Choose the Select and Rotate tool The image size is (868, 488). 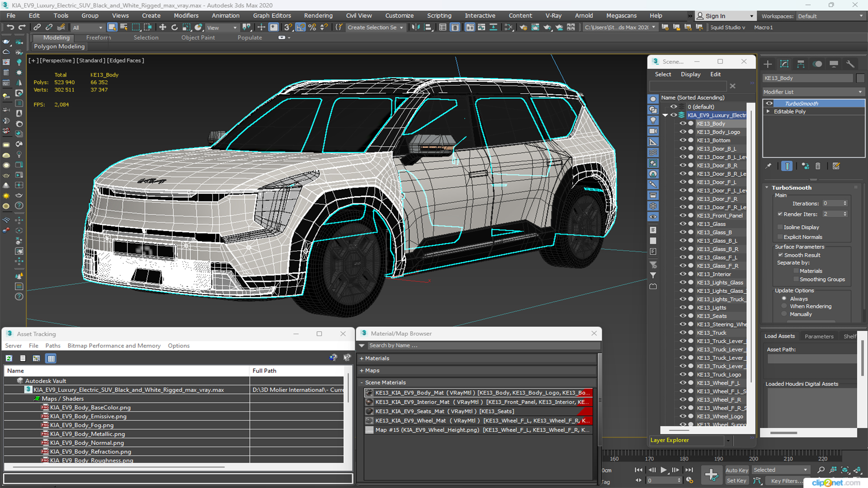(175, 28)
